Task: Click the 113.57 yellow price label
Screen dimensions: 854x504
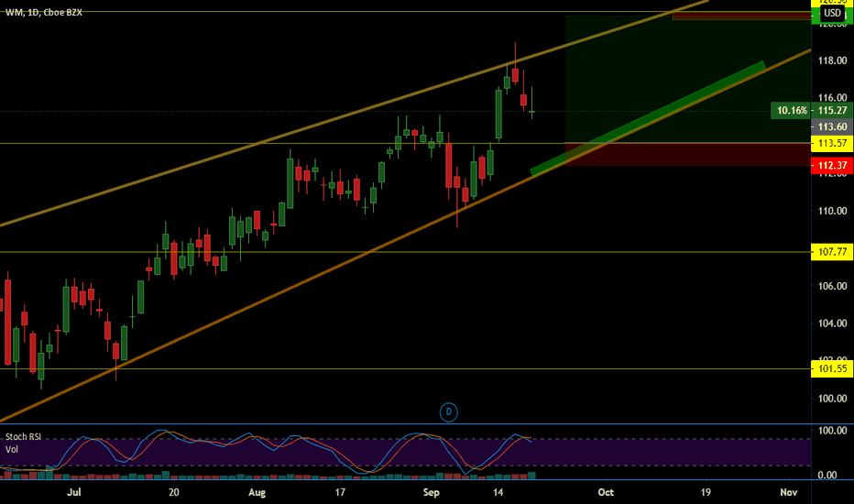Action: click(832, 143)
